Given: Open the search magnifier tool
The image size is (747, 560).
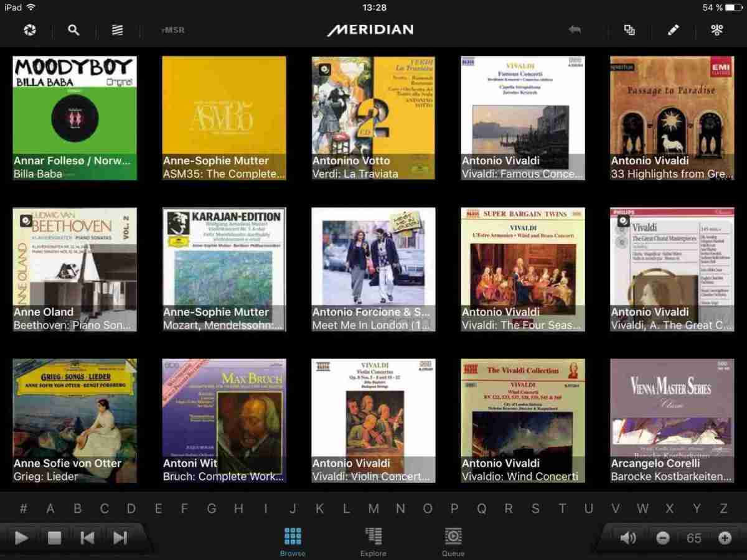Looking at the screenshot, I should click(x=73, y=30).
